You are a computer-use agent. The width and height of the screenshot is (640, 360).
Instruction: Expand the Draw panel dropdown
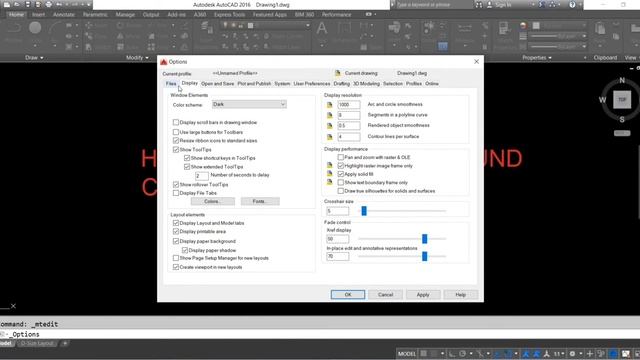point(34,58)
